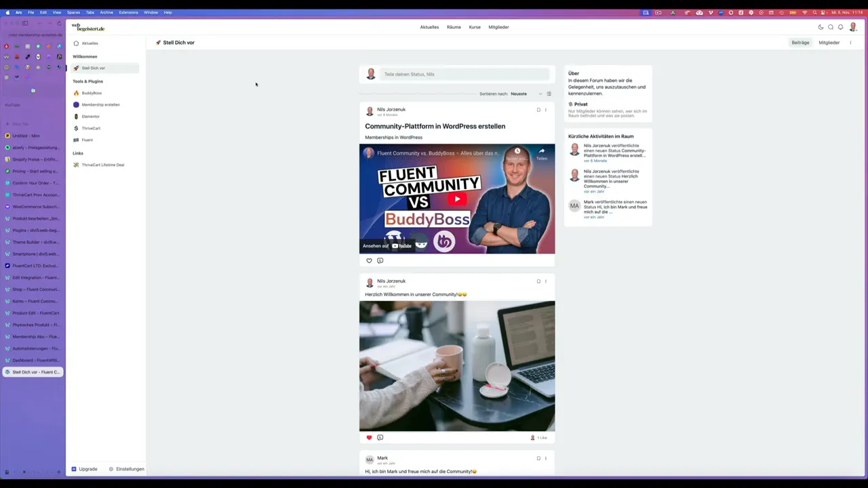
Task: Switch to the 'ThriveCart Pro+ Account' Arc tab
Action: (33, 195)
